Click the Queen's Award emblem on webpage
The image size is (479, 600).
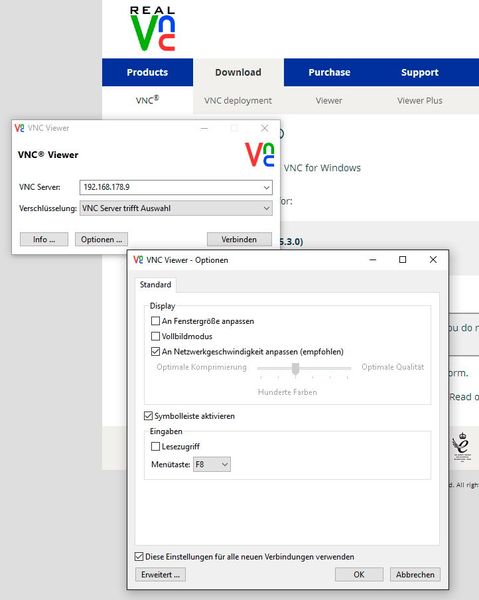[462, 447]
